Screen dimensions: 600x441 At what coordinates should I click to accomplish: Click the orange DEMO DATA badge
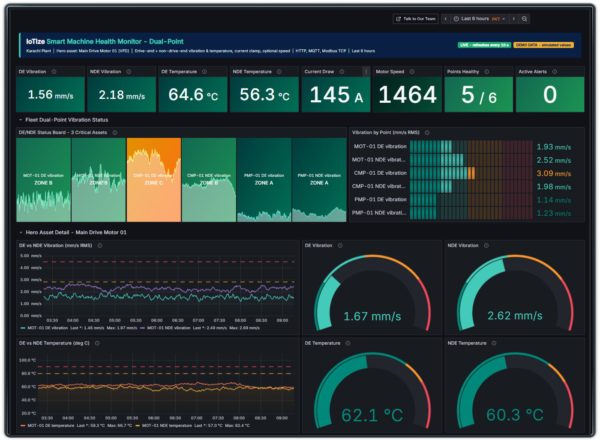(543, 45)
